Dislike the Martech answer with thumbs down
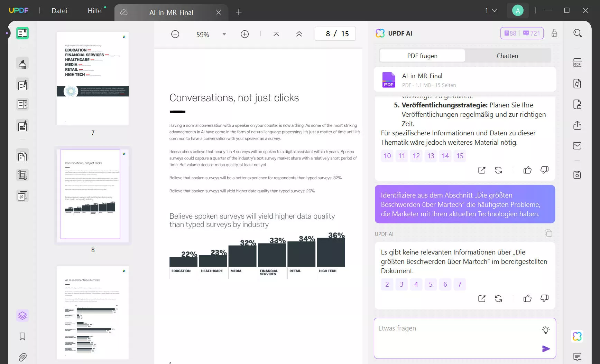The width and height of the screenshot is (600, 364). (x=545, y=298)
